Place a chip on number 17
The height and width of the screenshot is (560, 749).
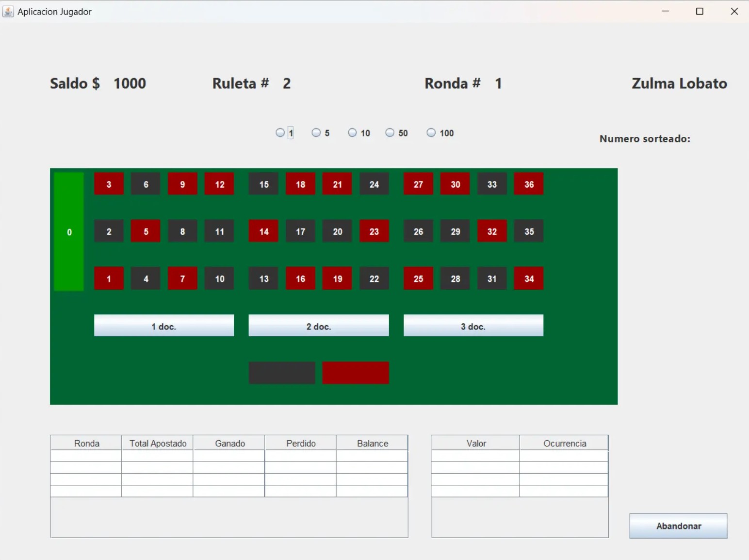[x=301, y=231]
